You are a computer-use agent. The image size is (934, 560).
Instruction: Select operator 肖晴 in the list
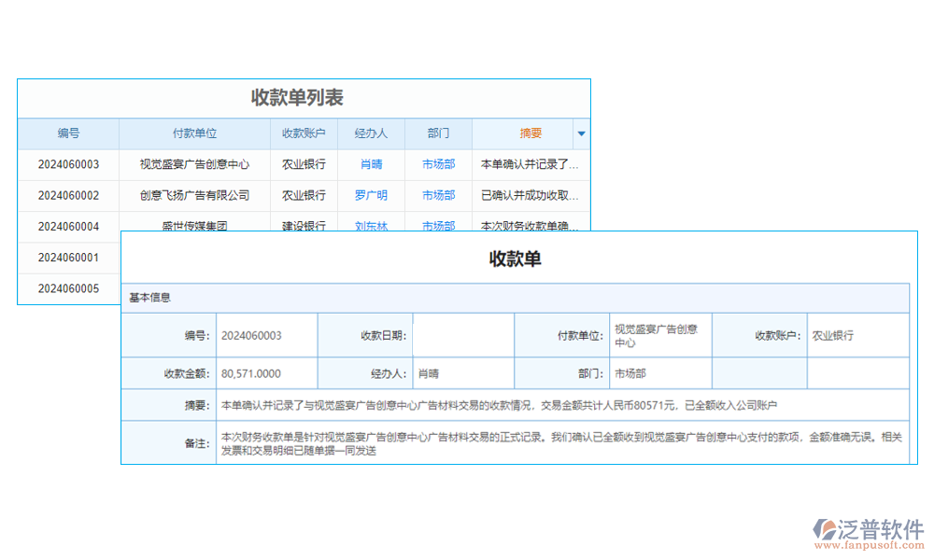[371, 164]
